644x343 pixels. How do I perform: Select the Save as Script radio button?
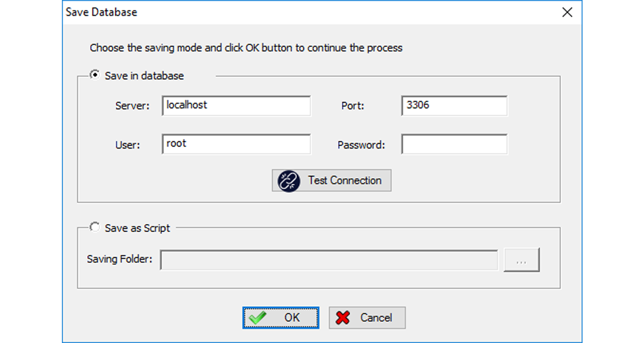pyautogui.click(x=95, y=228)
